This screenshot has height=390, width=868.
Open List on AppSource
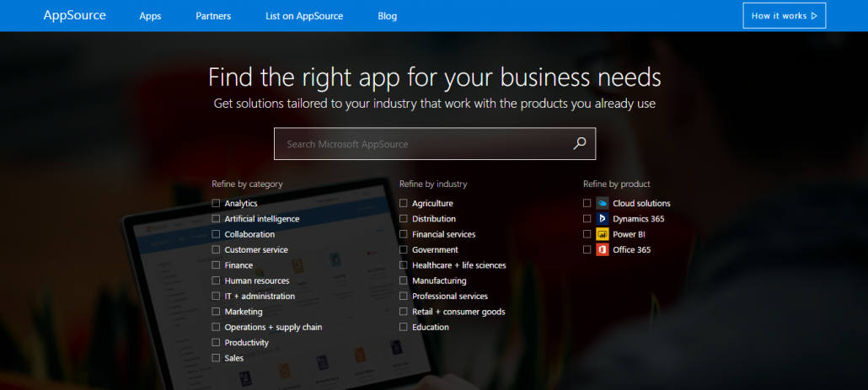tap(304, 16)
